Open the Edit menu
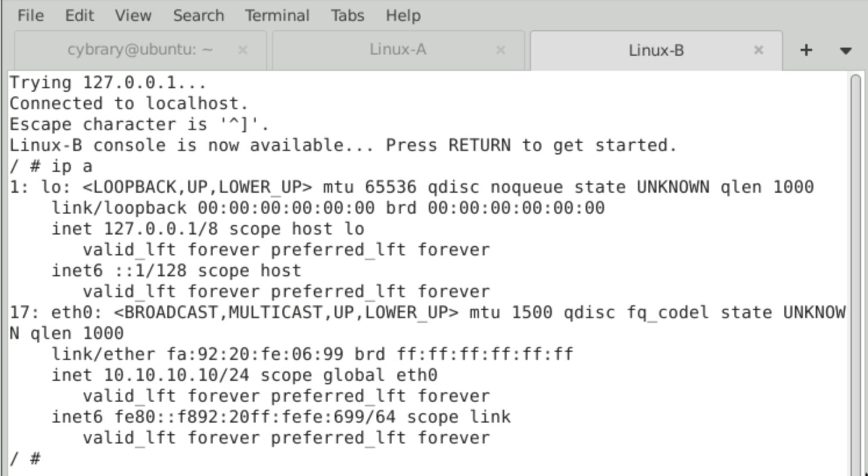This screenshot has width=868, height=476. 79,16
